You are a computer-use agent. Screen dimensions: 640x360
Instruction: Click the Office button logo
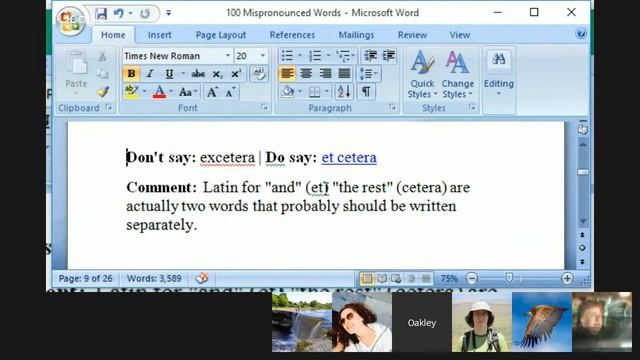point(70,20)
